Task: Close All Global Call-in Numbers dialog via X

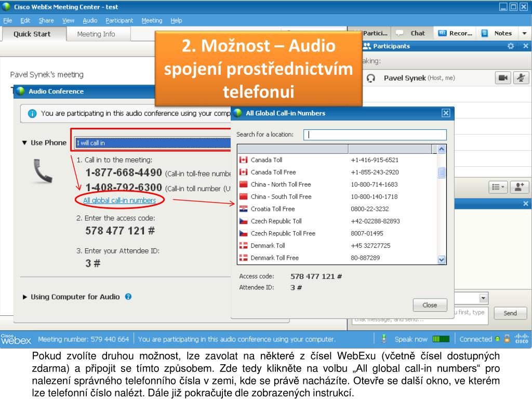Action: [x=446, y=113]
